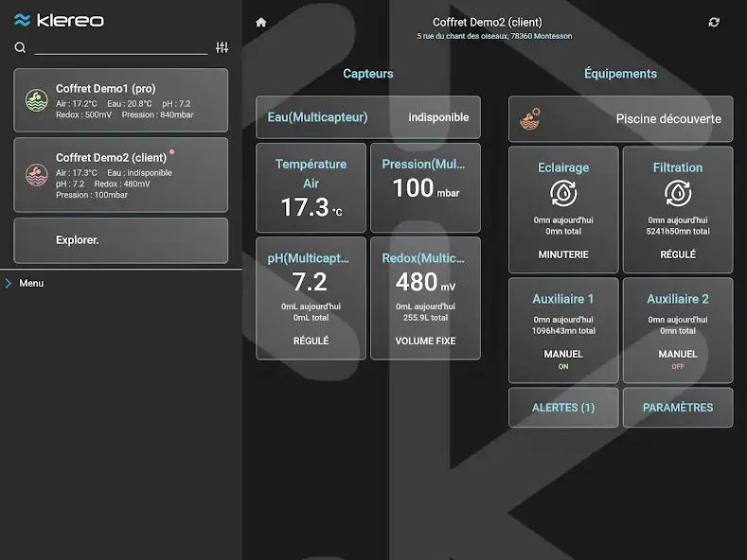Open the Auxiliaire 1 tile
The width and height of the screenshot is (747, 560).
click(x=563, y=330)
